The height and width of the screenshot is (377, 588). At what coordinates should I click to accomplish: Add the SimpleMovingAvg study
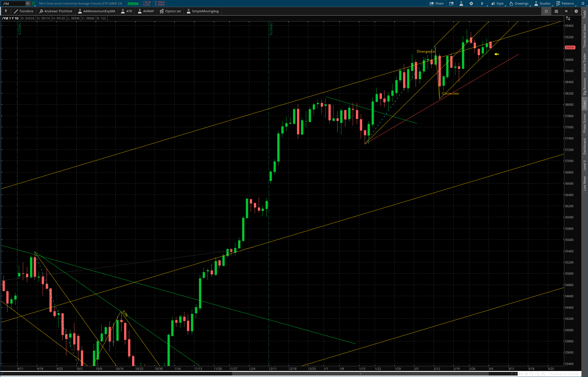pos(203,11)
